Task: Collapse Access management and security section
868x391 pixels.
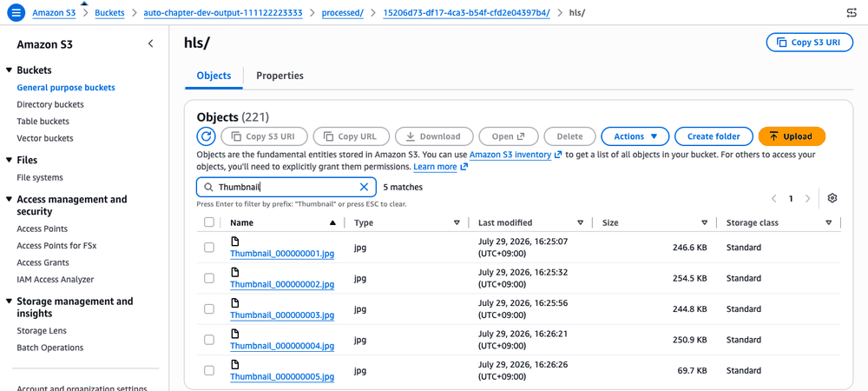Action: (9, 199)
